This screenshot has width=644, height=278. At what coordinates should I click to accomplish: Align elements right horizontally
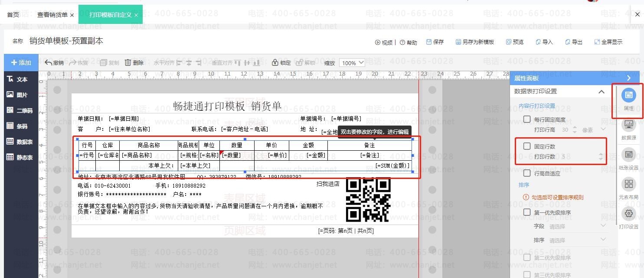[199, 63]
